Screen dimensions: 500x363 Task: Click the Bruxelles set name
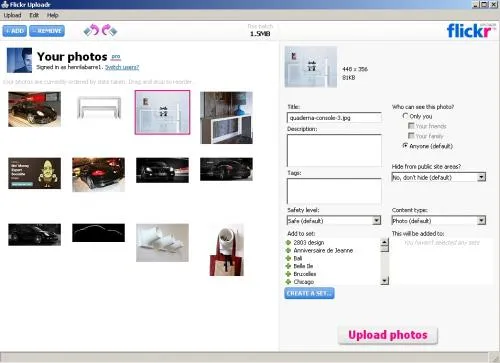[305, 274]
